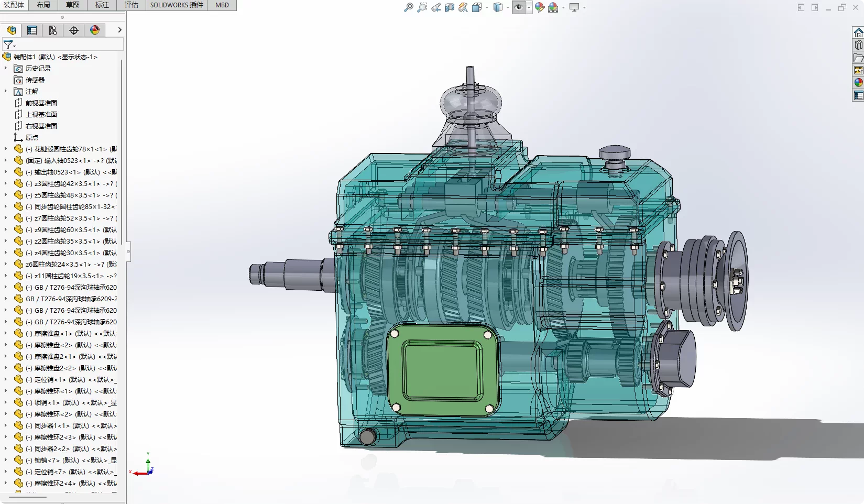Click the Apply Scene icon

pyautogui.click(x=553, y=7)
